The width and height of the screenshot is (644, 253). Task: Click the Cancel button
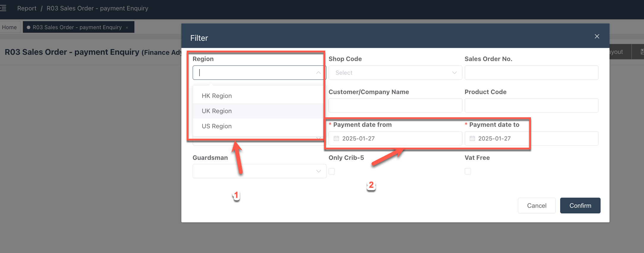536,206
